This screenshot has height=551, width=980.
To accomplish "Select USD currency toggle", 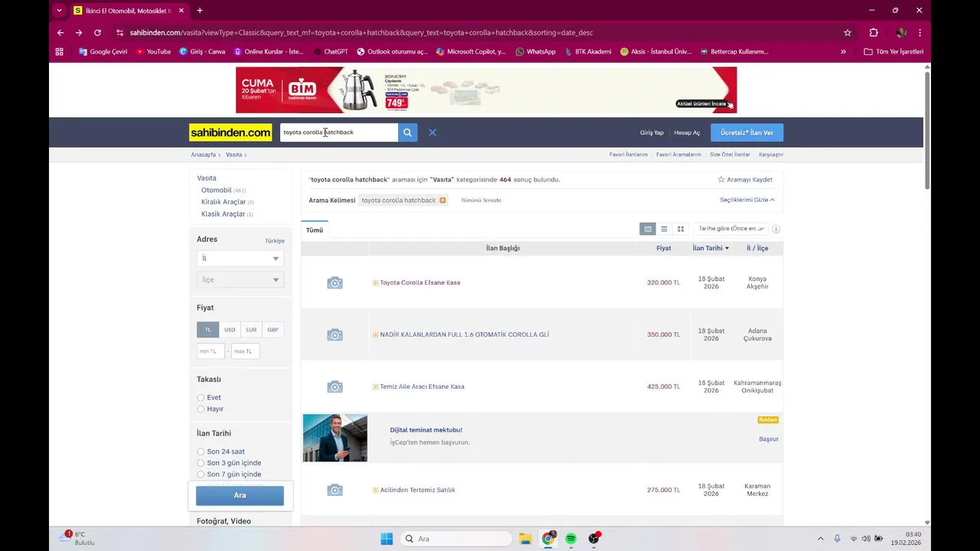I will [230, 330].
